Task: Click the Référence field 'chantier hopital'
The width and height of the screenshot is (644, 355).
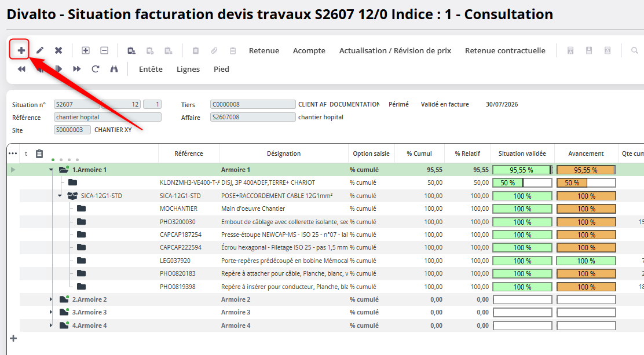Action: [x=108, y=117]
